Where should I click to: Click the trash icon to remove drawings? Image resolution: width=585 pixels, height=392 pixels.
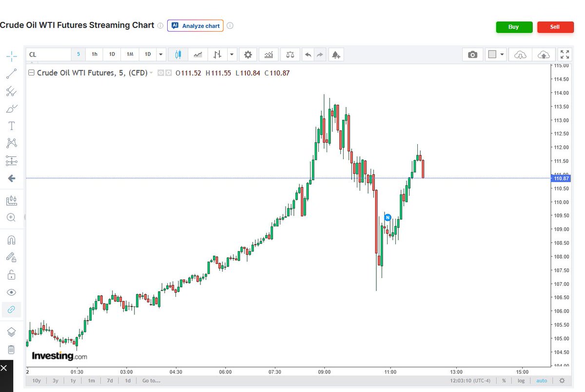tap(12, 349)
